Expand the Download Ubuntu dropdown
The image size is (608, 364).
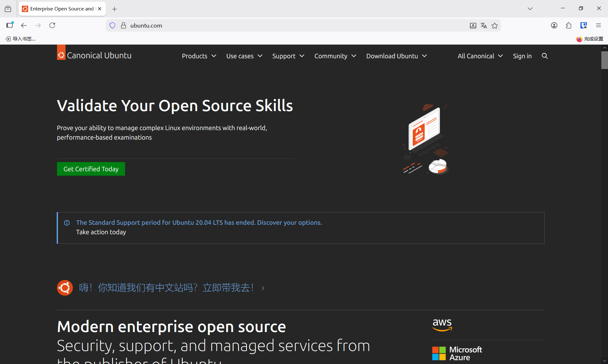pos(396,56)
